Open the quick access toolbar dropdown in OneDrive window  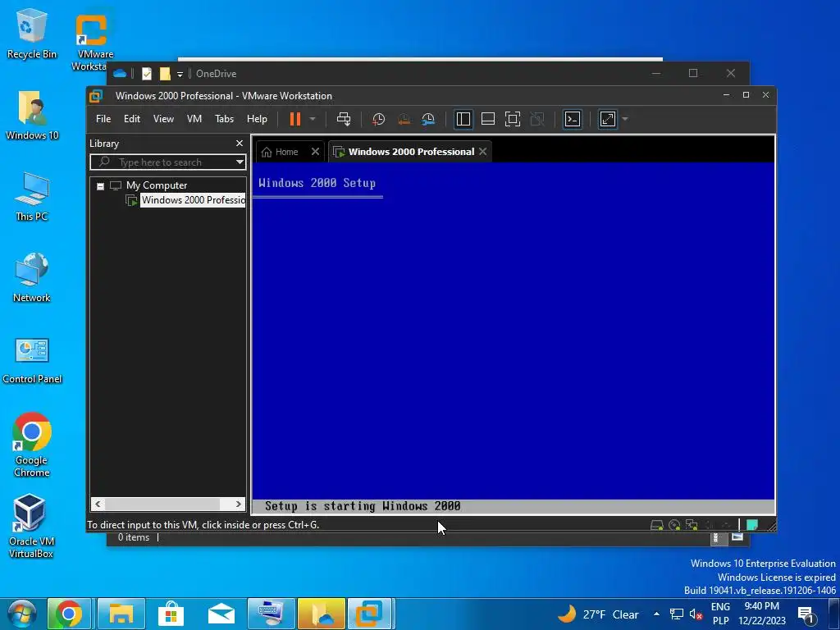tap(180, 74)
